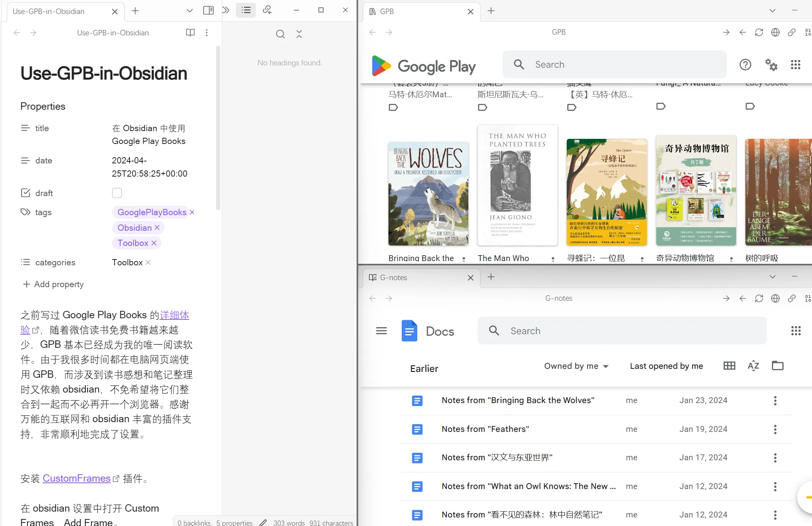Reload the GPB frame
812x526 pixels.
pos(759,32)
